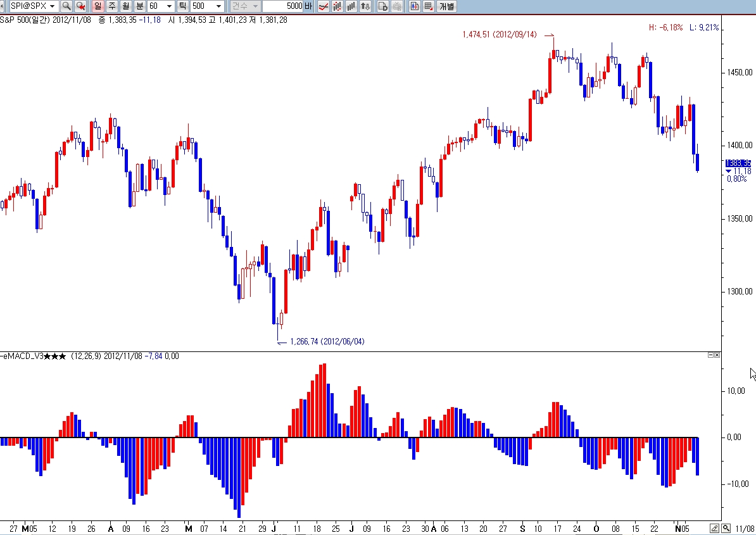
Task: Select the minute (분) period button
Action: pyautogui.click(x=139, y=6)
